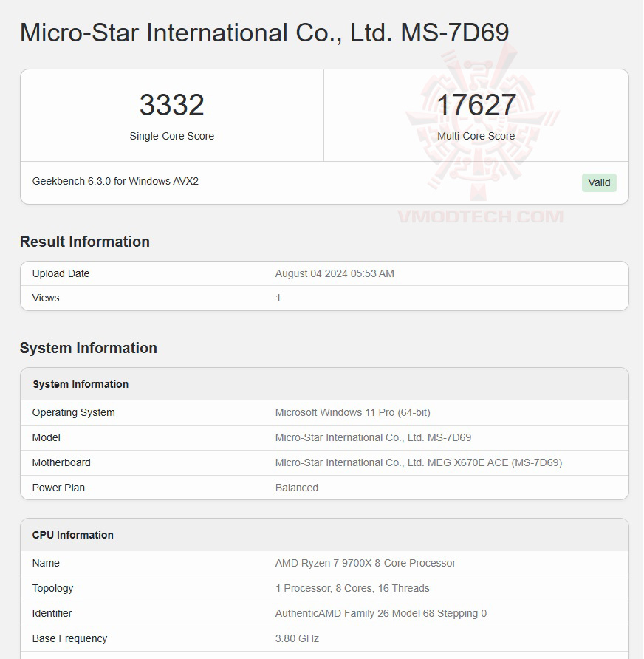Select 1 Processor, 8 Cores, 16 Threads
Image resolution: width=644 pixels, height=659 pixels.
pos(352,588)
